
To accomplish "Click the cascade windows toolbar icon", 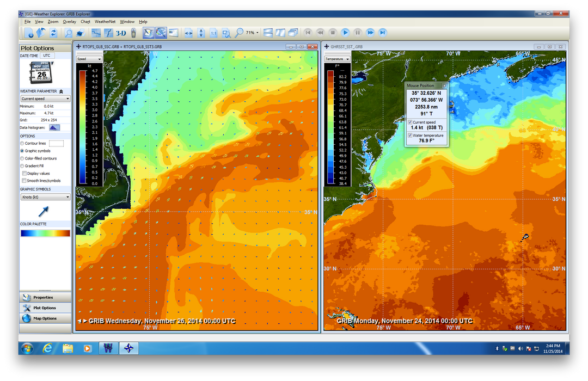I will 293,33.
